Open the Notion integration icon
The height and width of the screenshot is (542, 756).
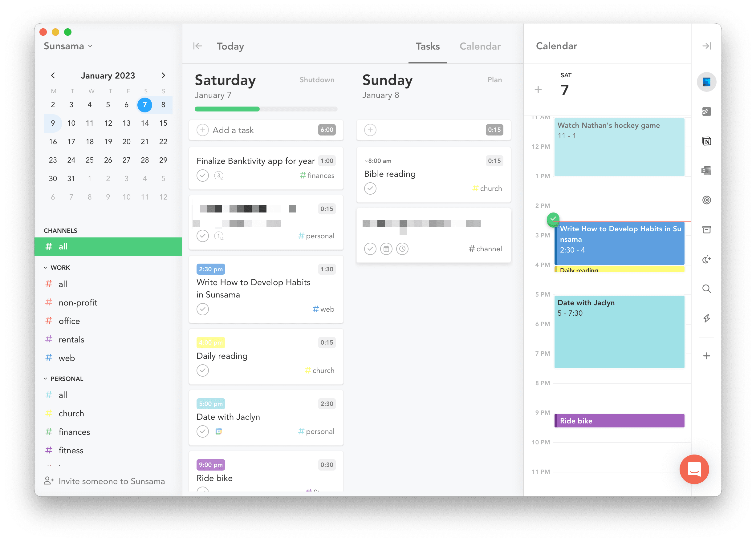coord(706,141)
